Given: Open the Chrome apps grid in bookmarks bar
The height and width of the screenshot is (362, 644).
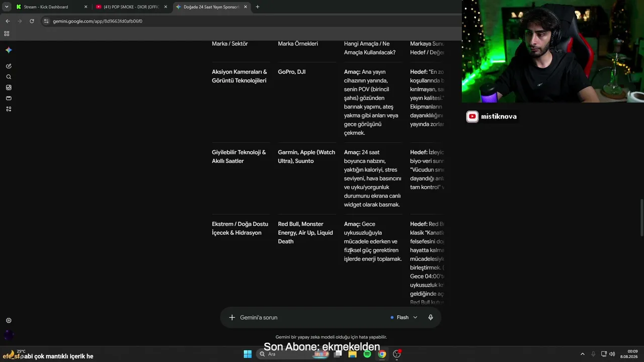Looking at the screenshot, I should [7, 34].
